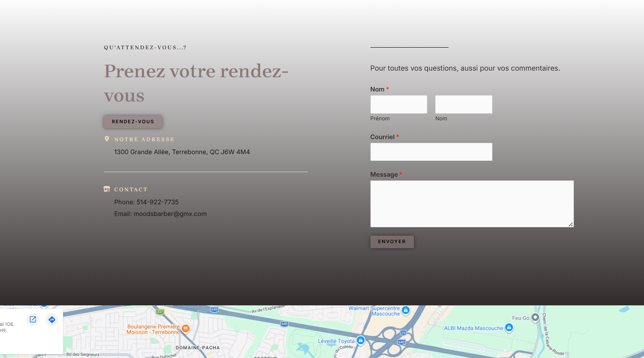This screenshot has width=644, height=358.
Task: Select the Walmart Supercentre Mascouche map pin
Action: pos(406,310)
